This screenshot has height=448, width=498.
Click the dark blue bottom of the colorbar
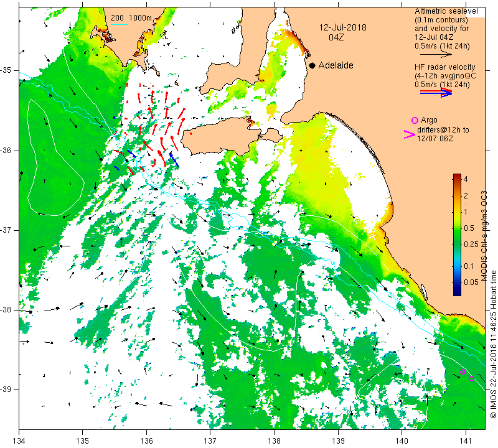(x=457, y=293)
